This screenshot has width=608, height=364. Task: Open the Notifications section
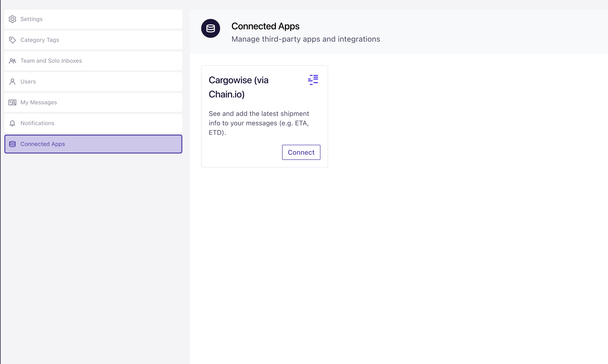[93, 123]
